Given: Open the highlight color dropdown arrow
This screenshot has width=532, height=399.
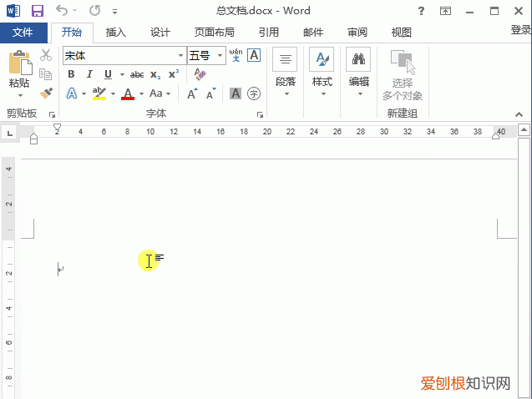Looking at the screenshot, I should 113,93.
